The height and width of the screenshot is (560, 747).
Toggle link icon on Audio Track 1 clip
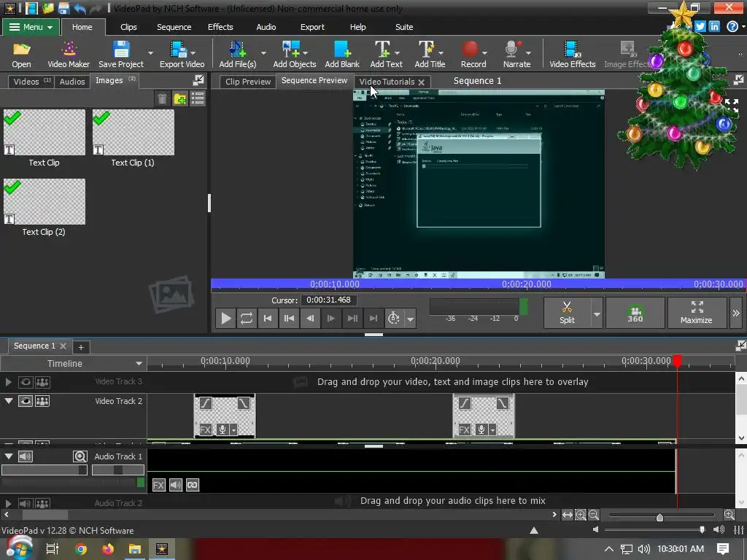tap(193, 485)
